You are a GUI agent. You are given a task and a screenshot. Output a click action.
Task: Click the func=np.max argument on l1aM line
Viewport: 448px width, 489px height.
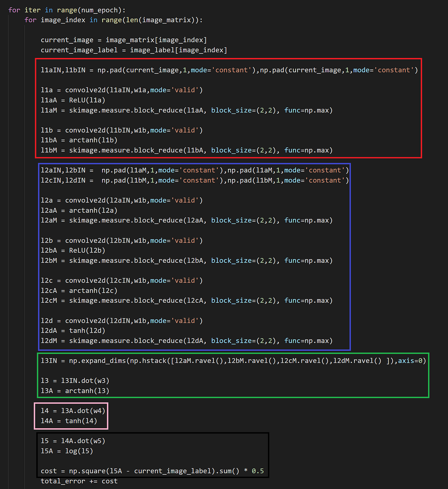(308, 110)
